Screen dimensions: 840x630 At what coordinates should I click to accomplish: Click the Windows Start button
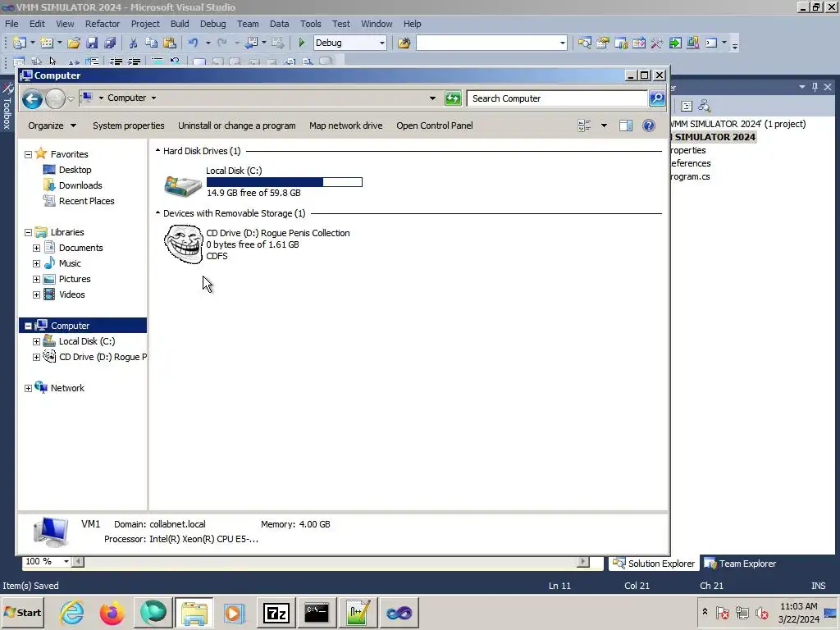click(x=23, y=613)
